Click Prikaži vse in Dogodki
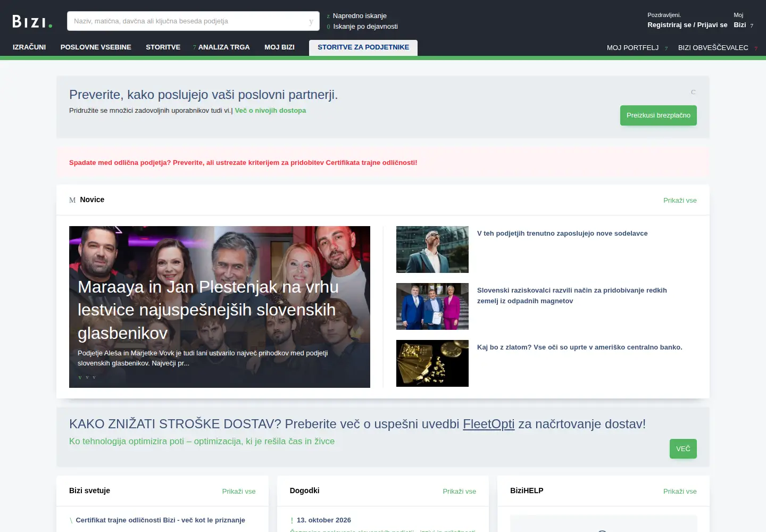The height and width of the screenshot is (532, 766). [459, 492]
